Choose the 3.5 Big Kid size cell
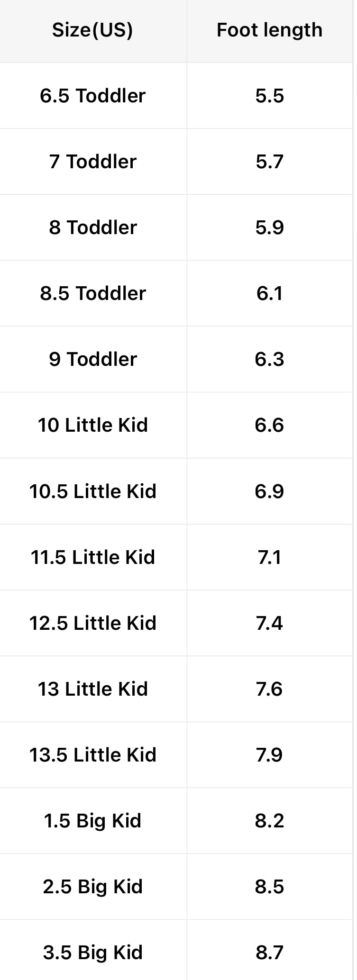 coord(92,953)
